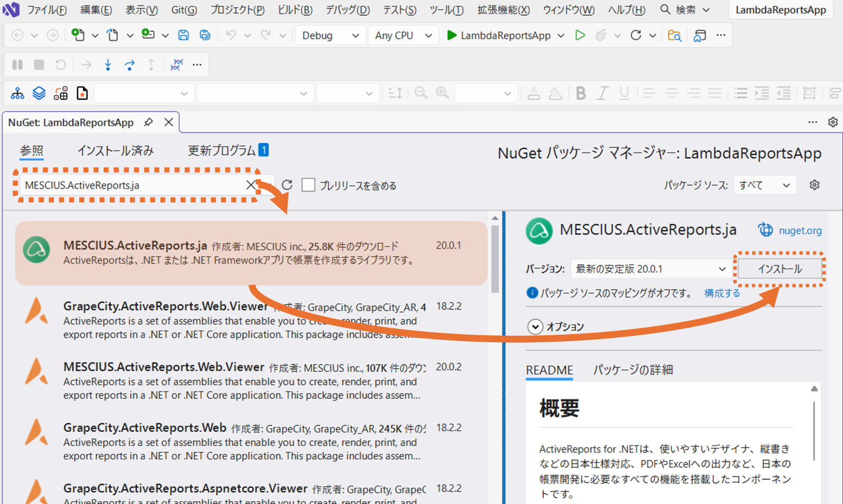
Task: Click the Step Out arrow icon
Action: coord(151,64)
